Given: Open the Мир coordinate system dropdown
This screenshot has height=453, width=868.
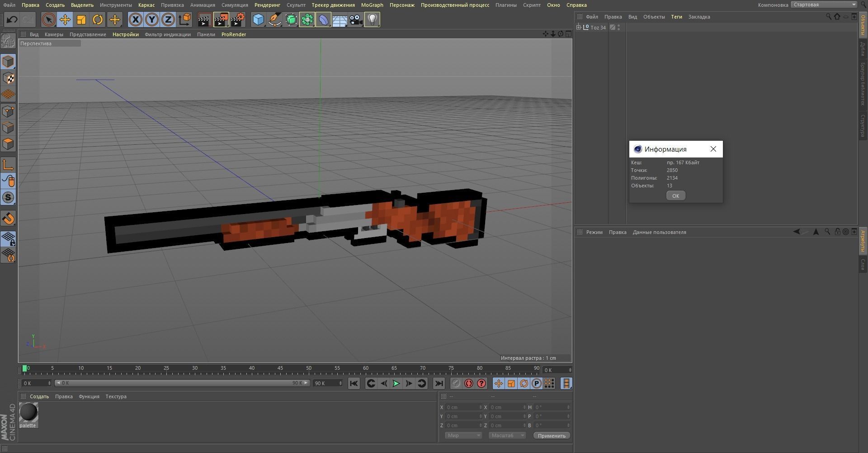Looking at the screenshot, I should 463,435.
